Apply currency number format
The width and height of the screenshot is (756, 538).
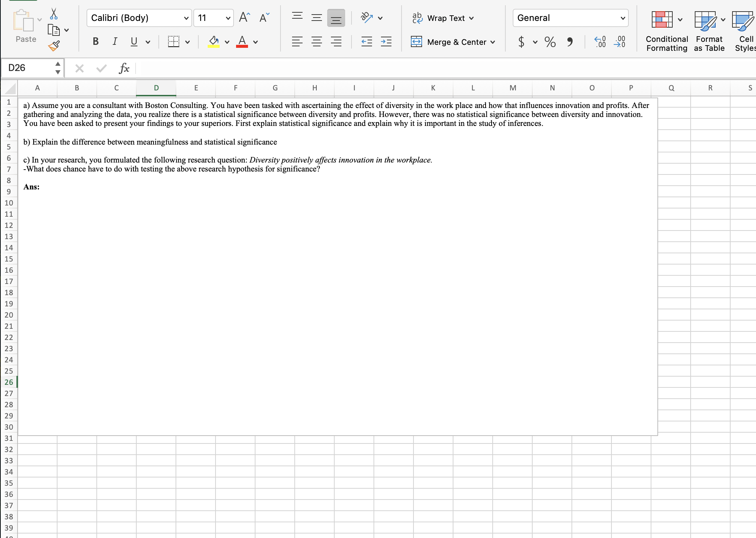tap(521, 42)
